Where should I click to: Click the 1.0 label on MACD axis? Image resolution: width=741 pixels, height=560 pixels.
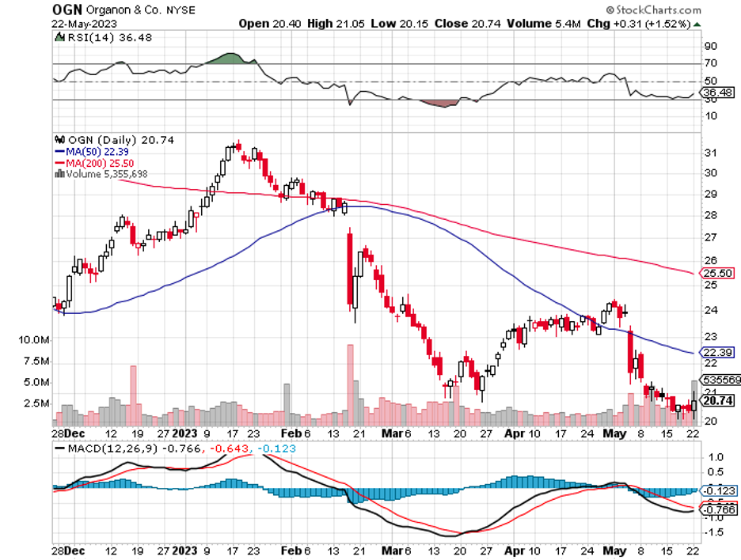pyautogui.click(x=716, y=457)
